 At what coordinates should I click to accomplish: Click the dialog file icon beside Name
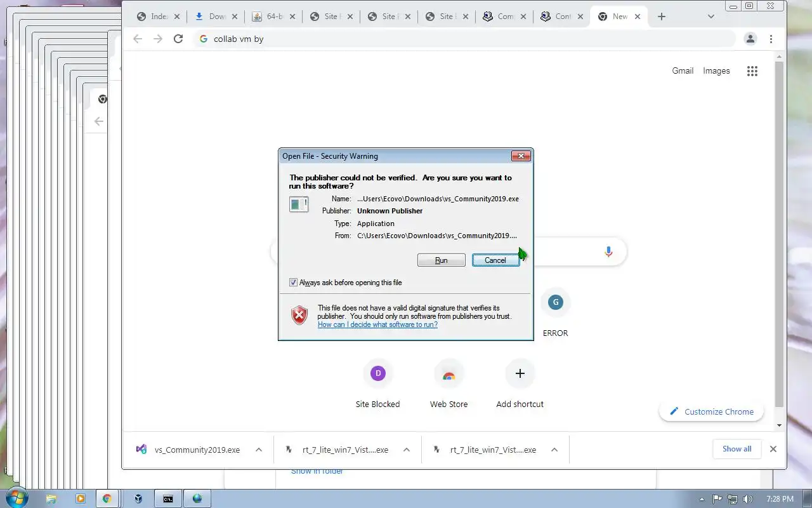coord(299,204)
